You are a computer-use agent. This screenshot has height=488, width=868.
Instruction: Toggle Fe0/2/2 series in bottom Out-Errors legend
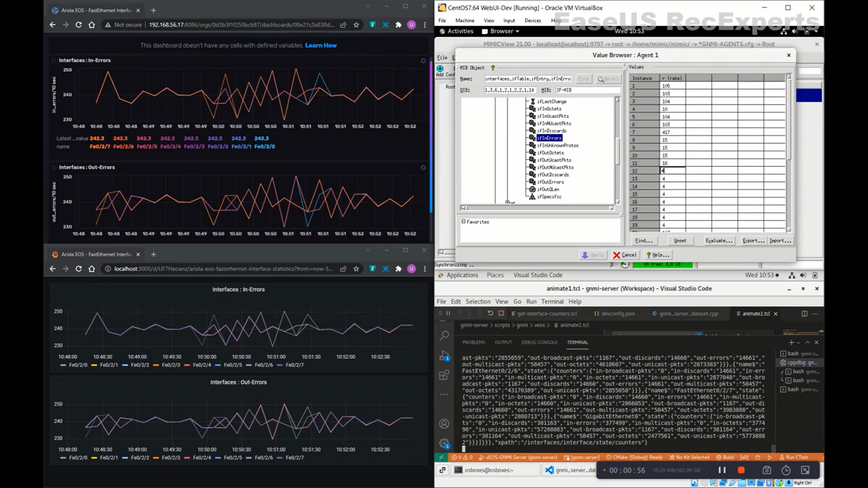(136, 458)
